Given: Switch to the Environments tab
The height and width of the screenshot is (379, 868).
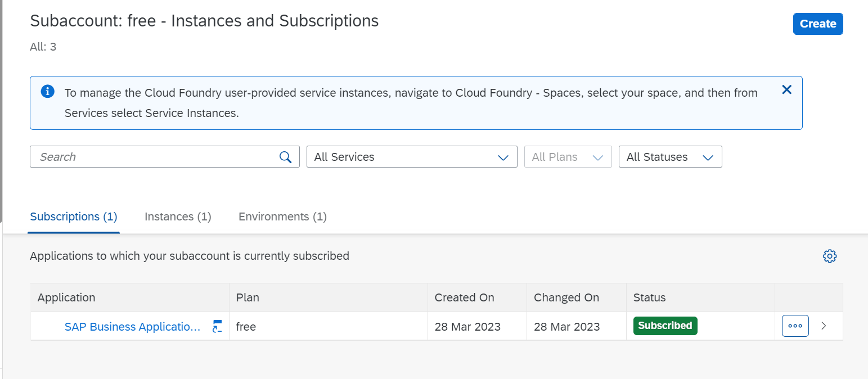Looking at the screenshot, I should click(x=282, y=216).
